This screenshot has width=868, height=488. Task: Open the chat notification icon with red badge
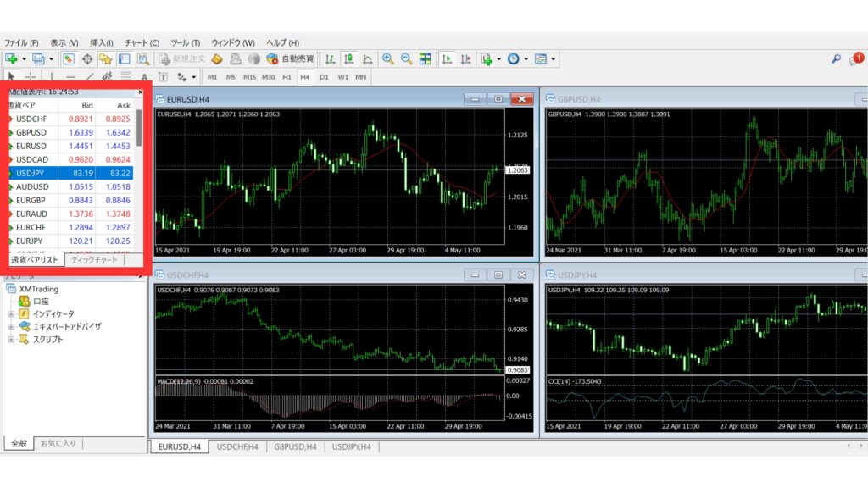click(855, 58)
